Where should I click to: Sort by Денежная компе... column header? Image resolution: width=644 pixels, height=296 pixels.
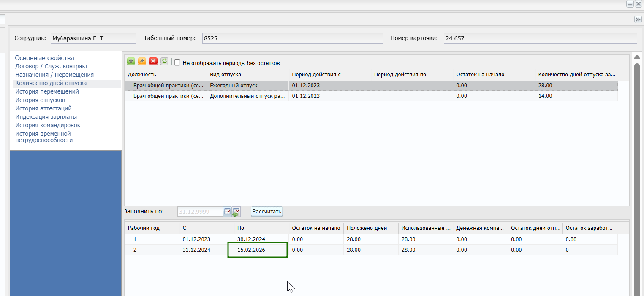(480, 228)
